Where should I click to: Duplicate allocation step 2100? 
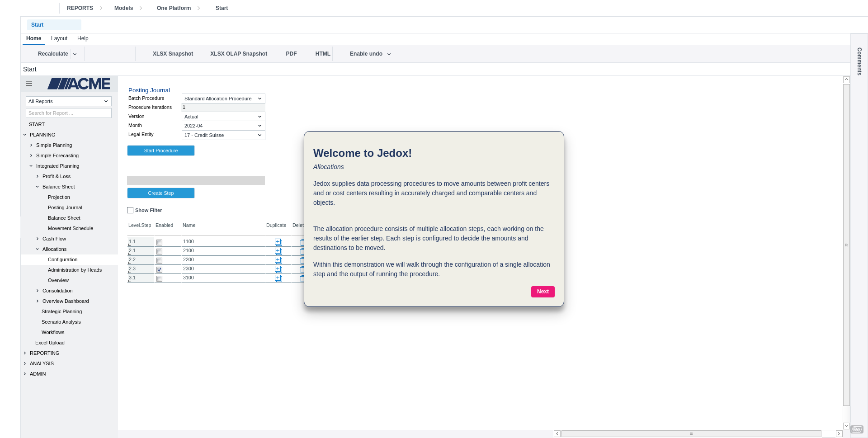(x=278, y=251)
